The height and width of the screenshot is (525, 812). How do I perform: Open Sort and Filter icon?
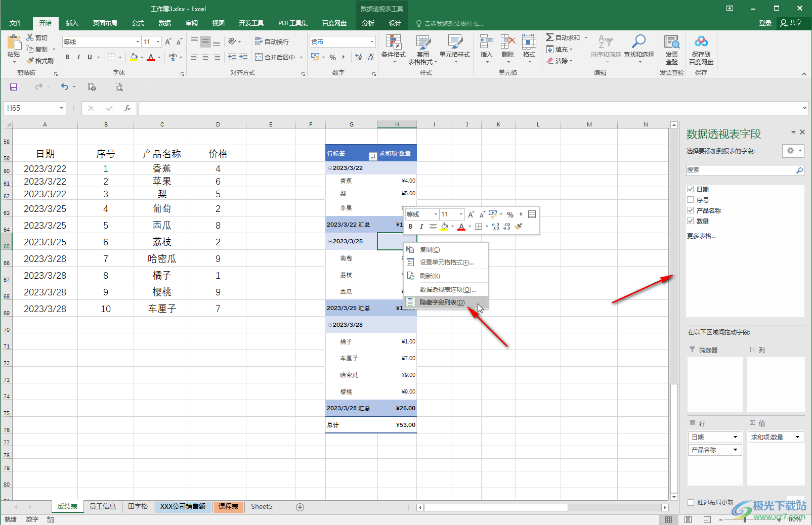coord(606,42)
